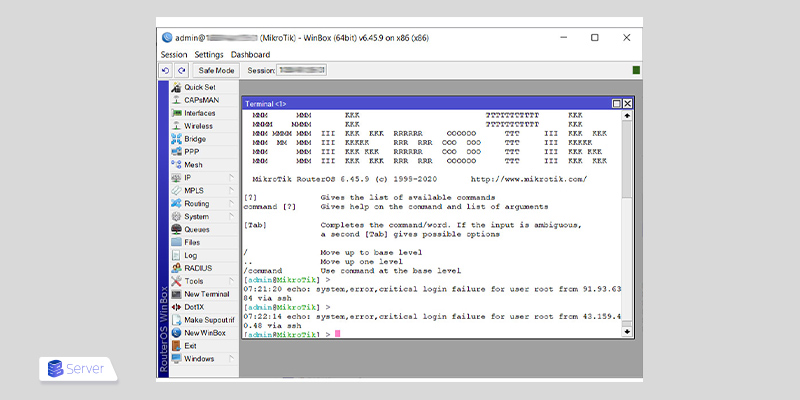Open the Session menu
The image size is (800, 400).
(174, 55)
